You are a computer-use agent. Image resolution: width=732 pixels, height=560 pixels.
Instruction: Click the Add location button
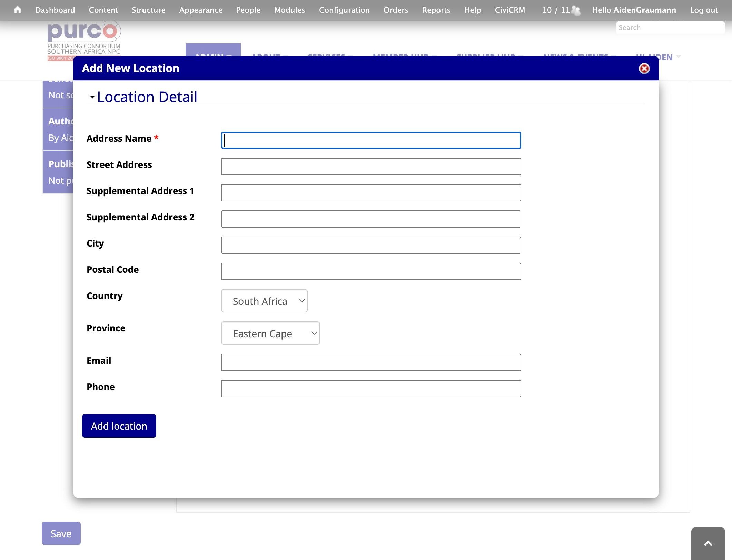[x=119, y=426]
